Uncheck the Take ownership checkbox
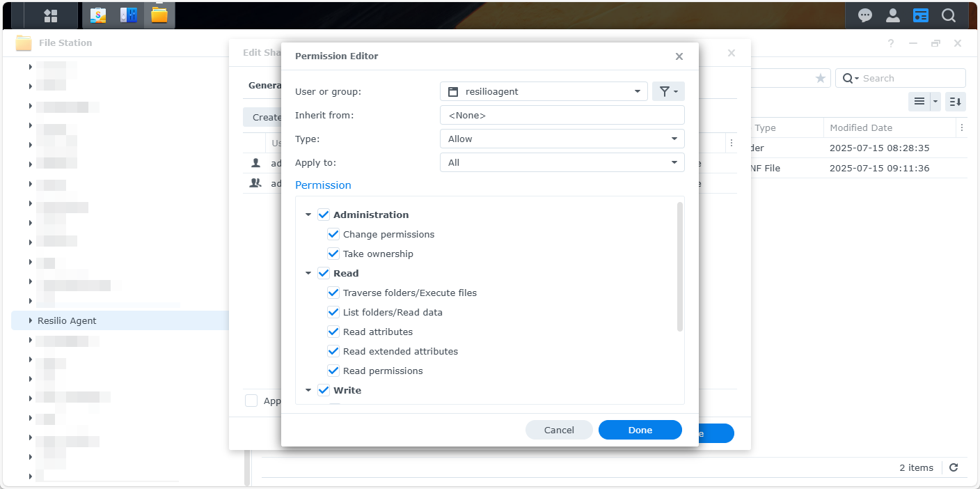The image size is (980, 489). click(x=333, y=254)
